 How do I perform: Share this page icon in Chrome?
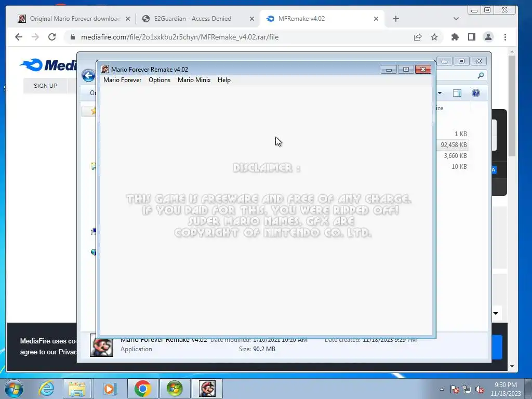(418, 37)
